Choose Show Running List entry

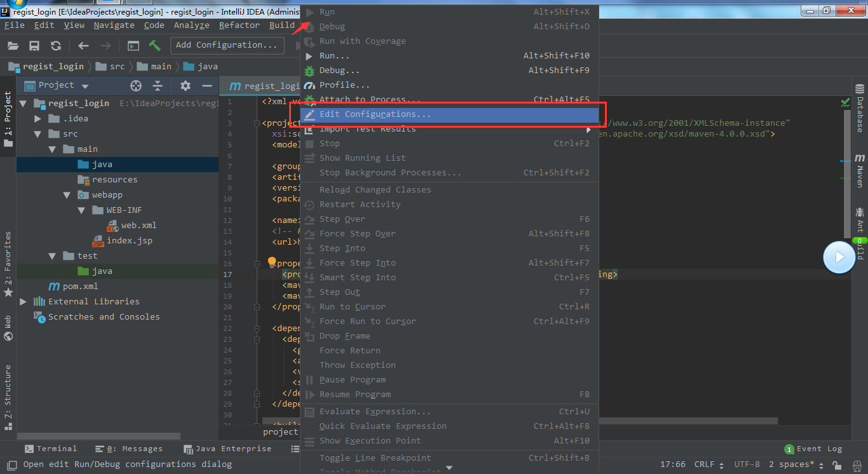(449, 158)
